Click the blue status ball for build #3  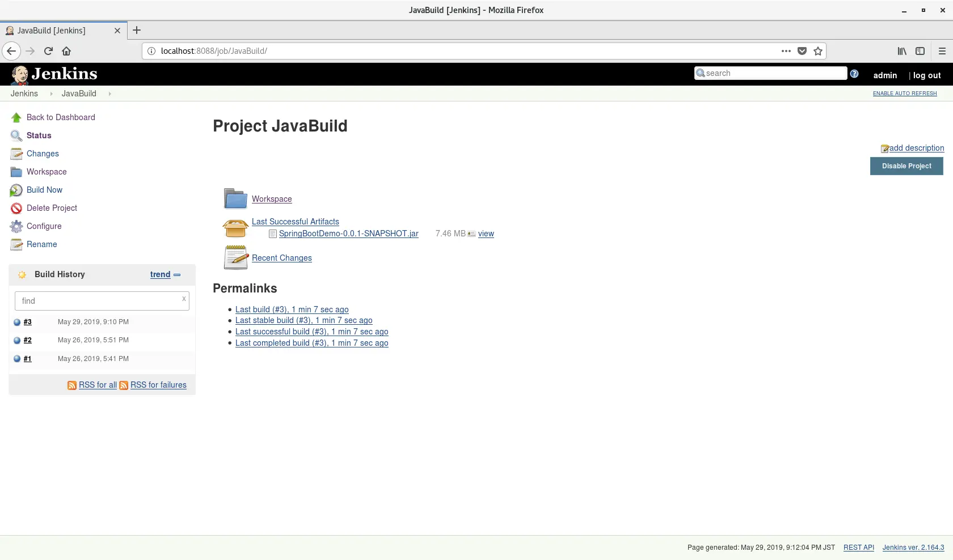(x=17, y=322)
